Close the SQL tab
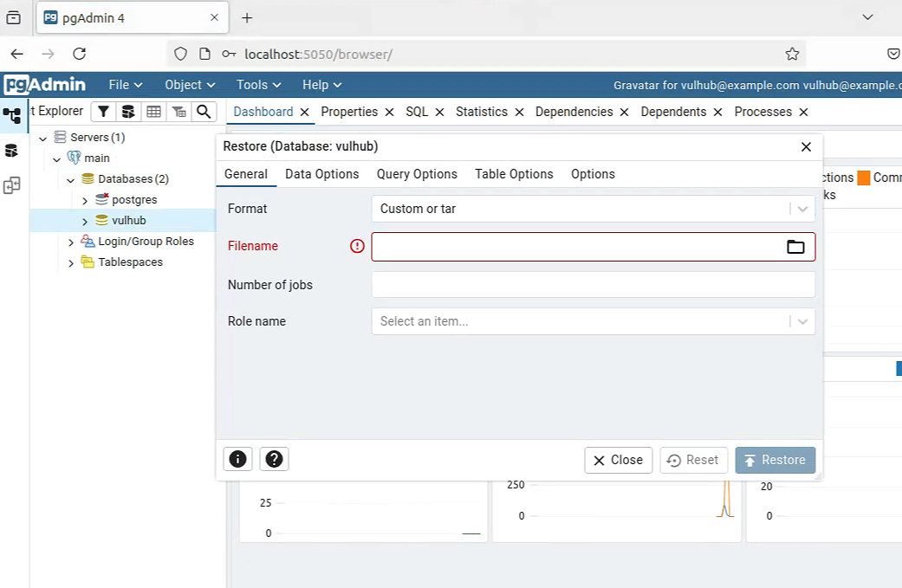The height and width of the screenshot is (588, 902). click(439, 112)
